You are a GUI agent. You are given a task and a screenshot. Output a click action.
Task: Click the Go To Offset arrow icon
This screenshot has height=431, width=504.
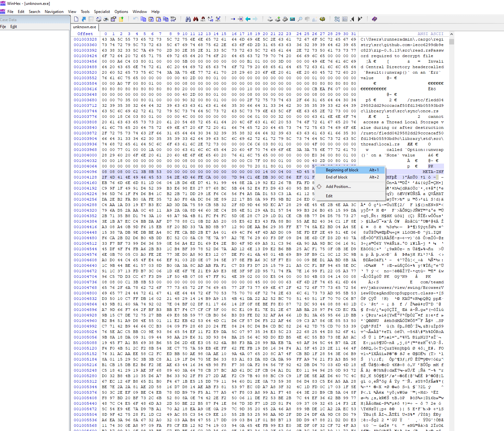click(233, 19)
